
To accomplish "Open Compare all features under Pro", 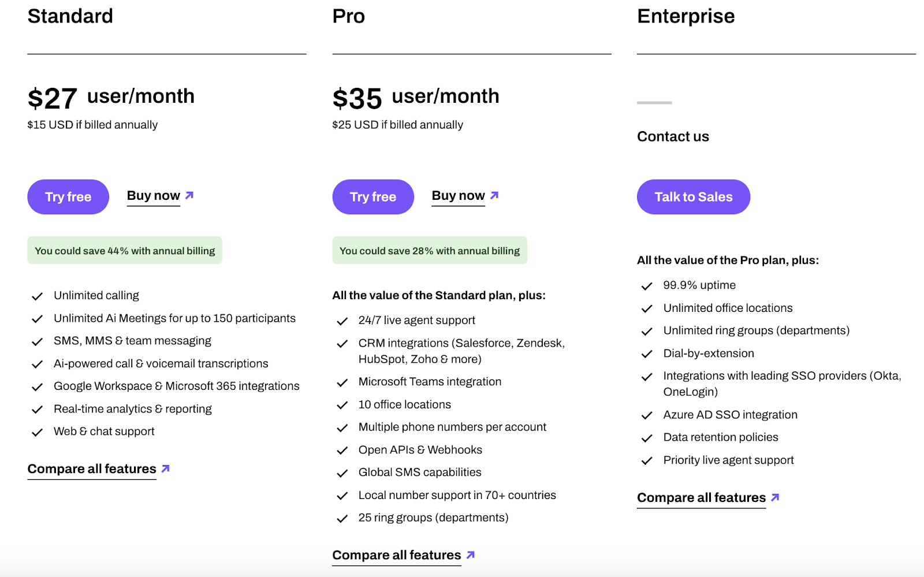I will 397,556.
